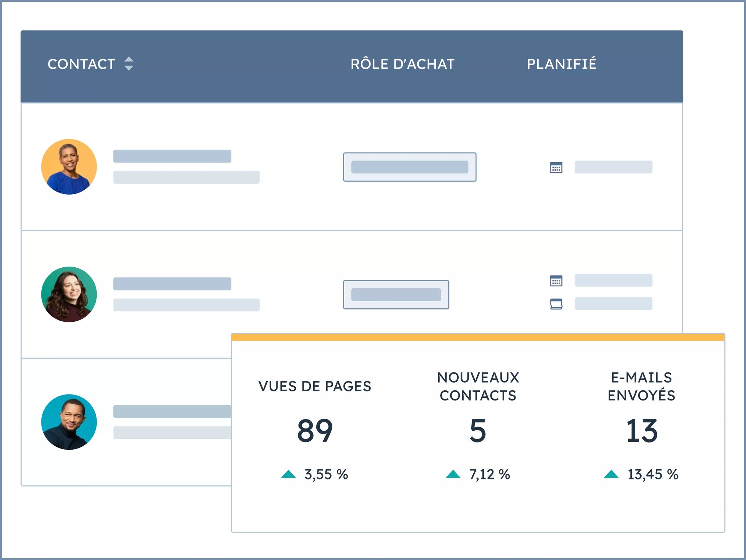Click the NOUVEAUX CONTACTS value 5
746x560 pixels.
click(x=478, y=431)
